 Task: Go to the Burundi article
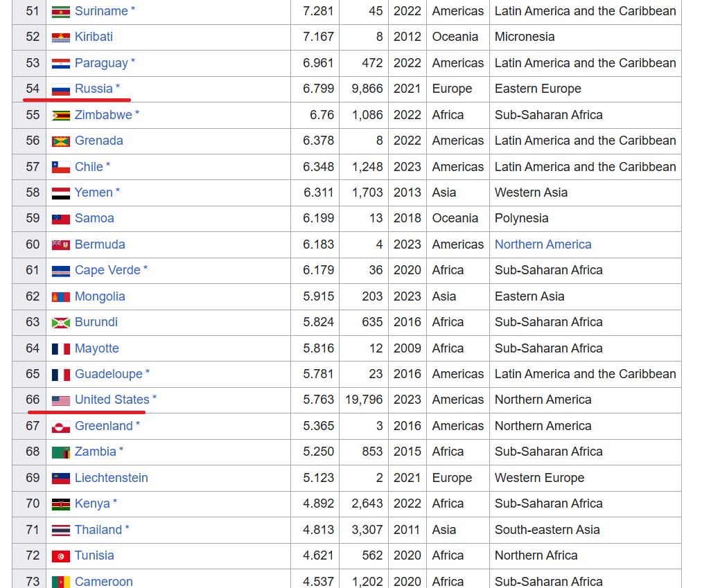click(96, 322)
